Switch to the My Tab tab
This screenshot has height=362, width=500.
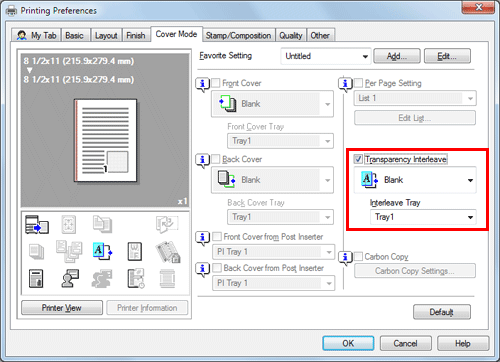pos(37,35)
